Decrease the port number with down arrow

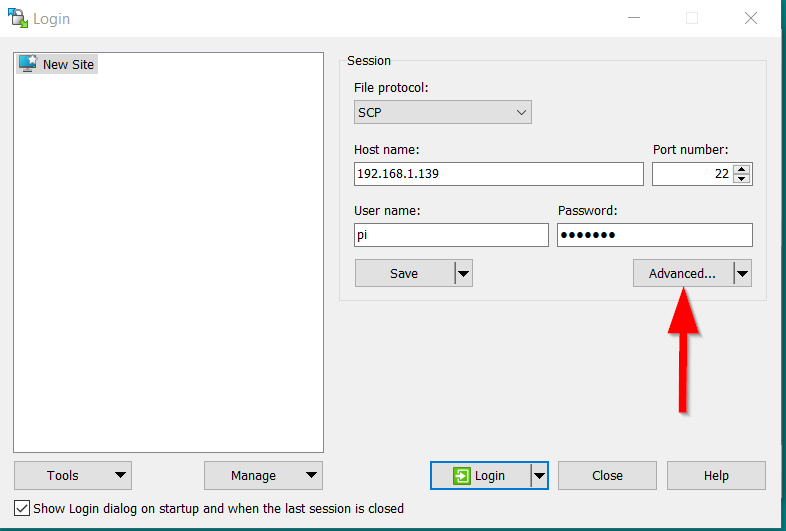point(741,180)
